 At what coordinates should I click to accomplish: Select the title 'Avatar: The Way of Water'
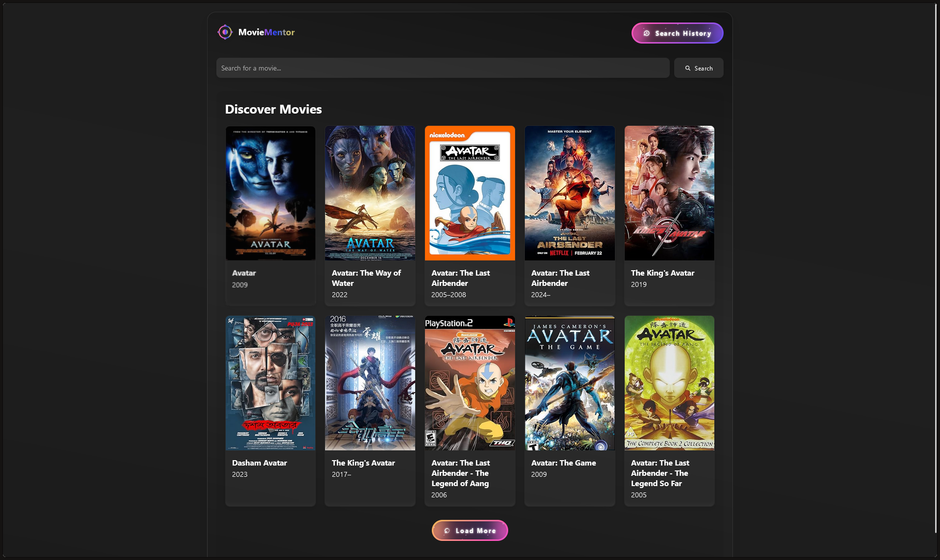[366, 278]
